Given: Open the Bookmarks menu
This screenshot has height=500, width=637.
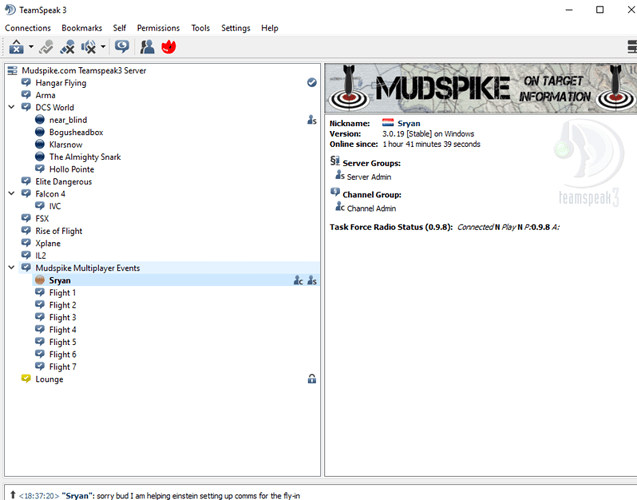Looking at the screenshot, I should click(x=82, y=28).
